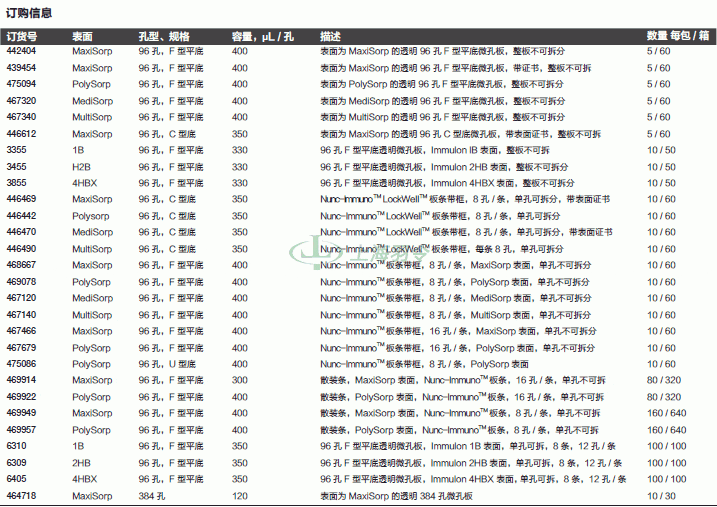Click Polysorp surface in row 446442
Screen dimensions: 717x507
click(x=91, y=216)
